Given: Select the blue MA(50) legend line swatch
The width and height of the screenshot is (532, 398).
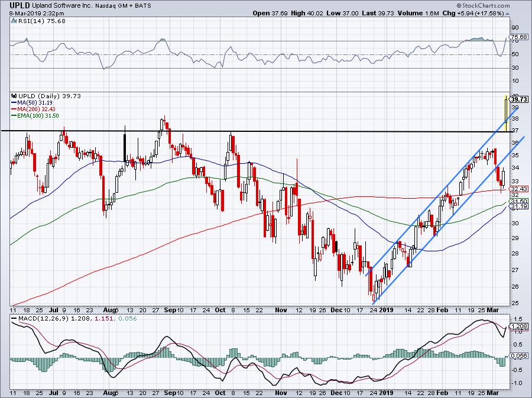Looking at the screenshot, I should click(14, 103).
